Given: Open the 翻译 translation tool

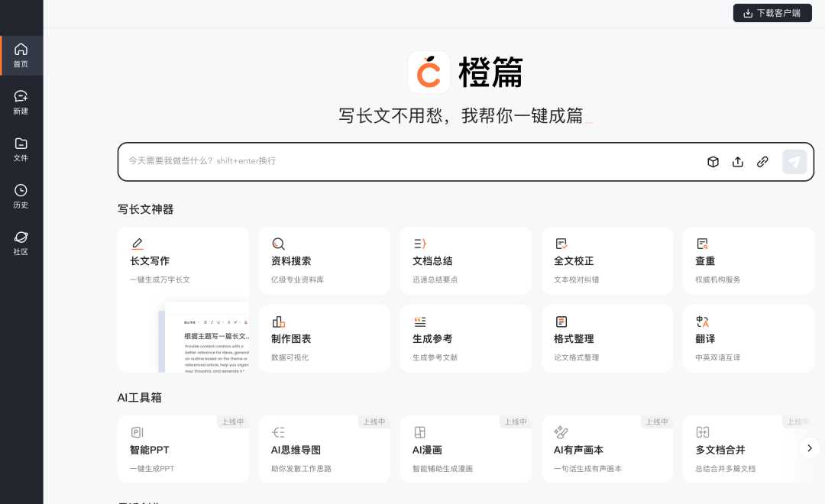Looking at the screenshot, I should pos(749,338).
